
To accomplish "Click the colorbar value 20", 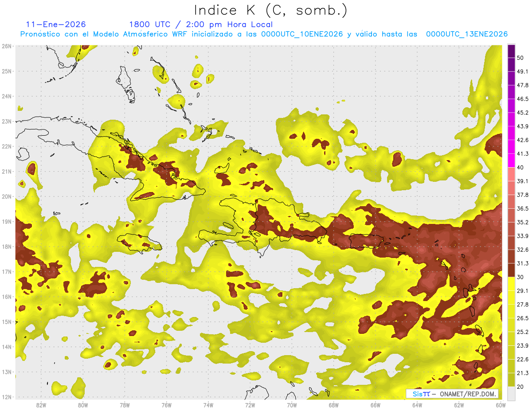I will coord(520,387).
